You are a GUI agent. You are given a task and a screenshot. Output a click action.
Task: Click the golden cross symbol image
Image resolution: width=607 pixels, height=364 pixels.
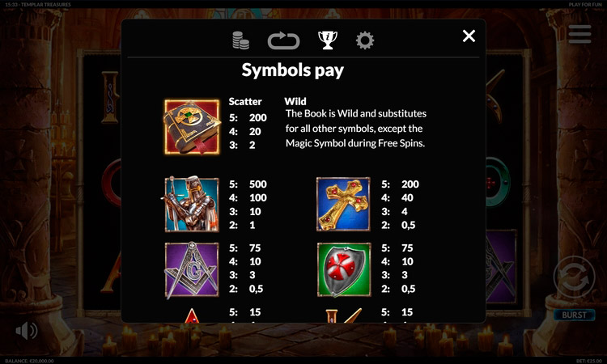[343, 204]
